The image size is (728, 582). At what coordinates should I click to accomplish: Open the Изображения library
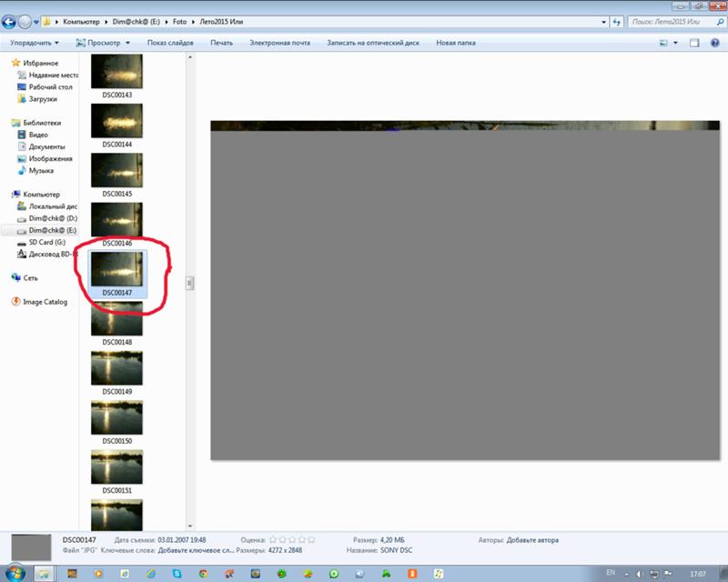(45, 159)
